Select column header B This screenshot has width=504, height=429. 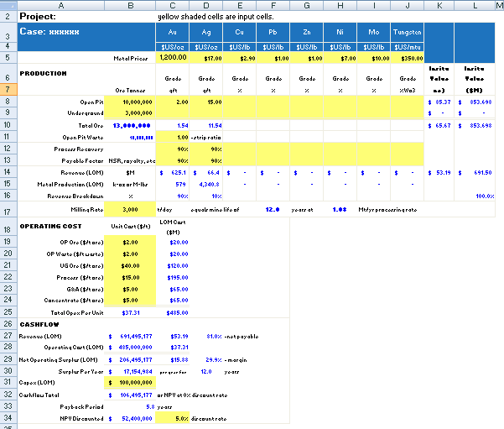click(130, 5)
